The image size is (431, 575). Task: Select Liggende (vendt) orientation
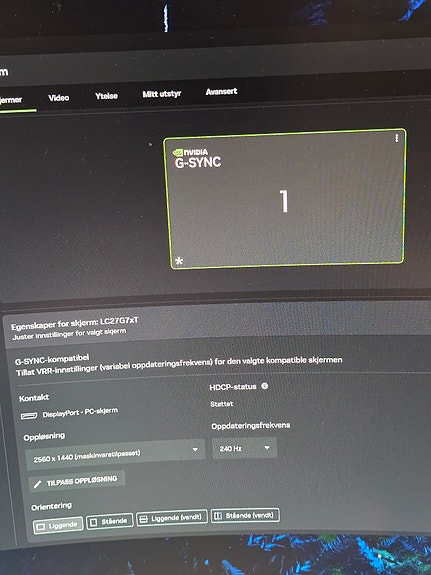coord(172,517)
